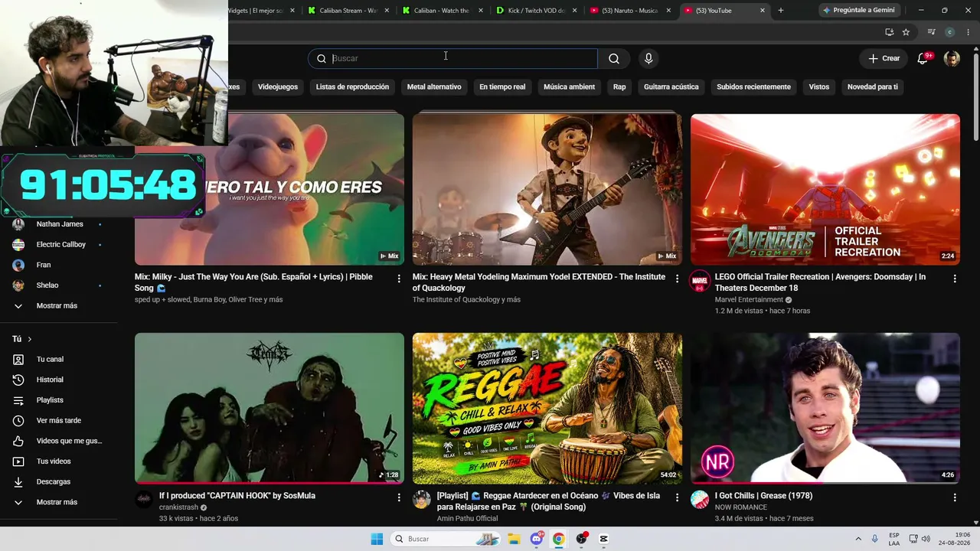Viewport: 980px width, 551px height.
Task: Select the Videojuegos filter chip
Action: (x=278, y=86)
